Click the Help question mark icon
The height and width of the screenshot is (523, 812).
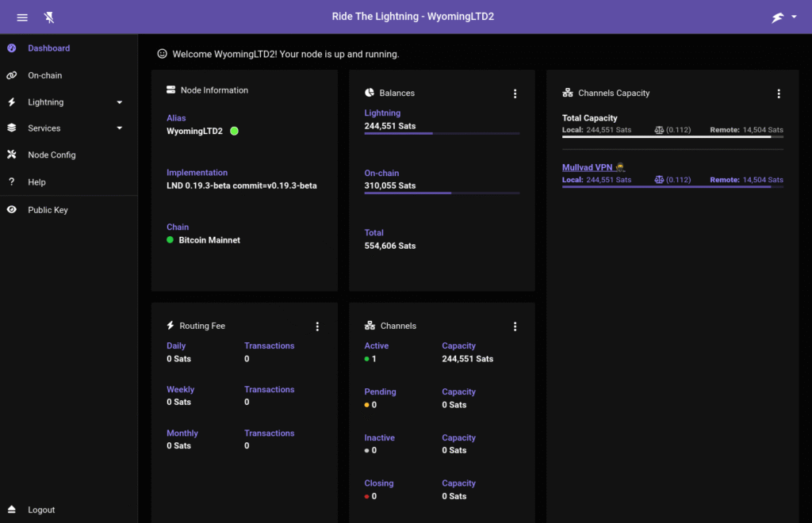pyautogui.click(x=12, y=182)
